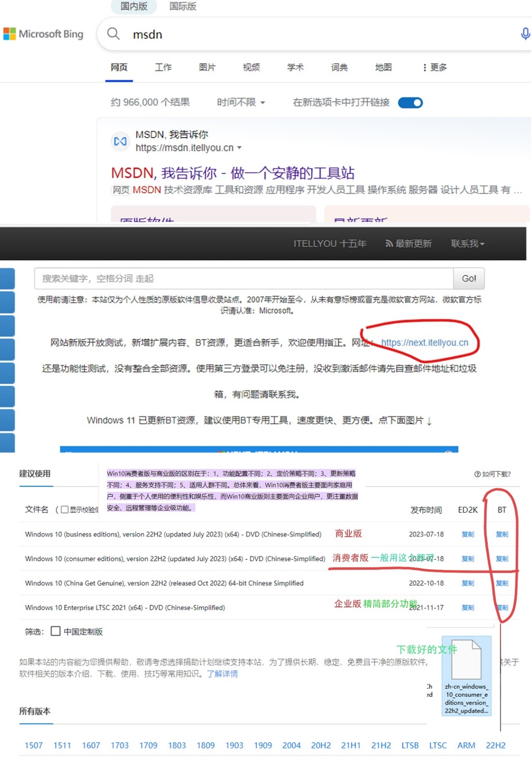The height and width of the screenshot is (761, 532).
Task: Expand the msdn.itellyou.cn URL dropdown arrow
Action: 239,148
